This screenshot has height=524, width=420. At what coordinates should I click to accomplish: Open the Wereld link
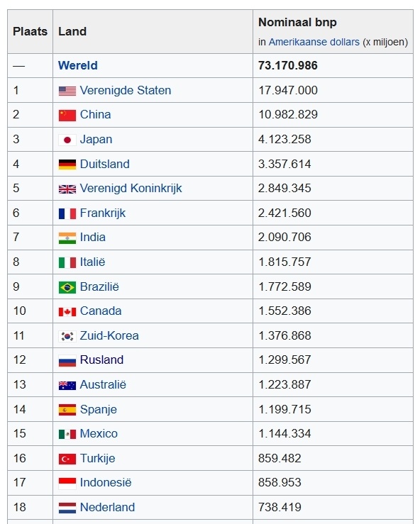(78, 65)
